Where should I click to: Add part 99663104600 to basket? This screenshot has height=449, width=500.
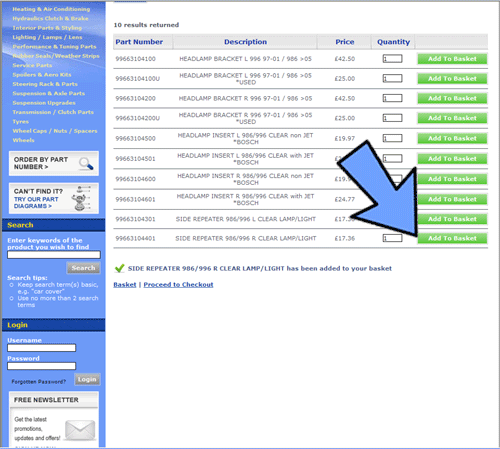pos(452,179)
